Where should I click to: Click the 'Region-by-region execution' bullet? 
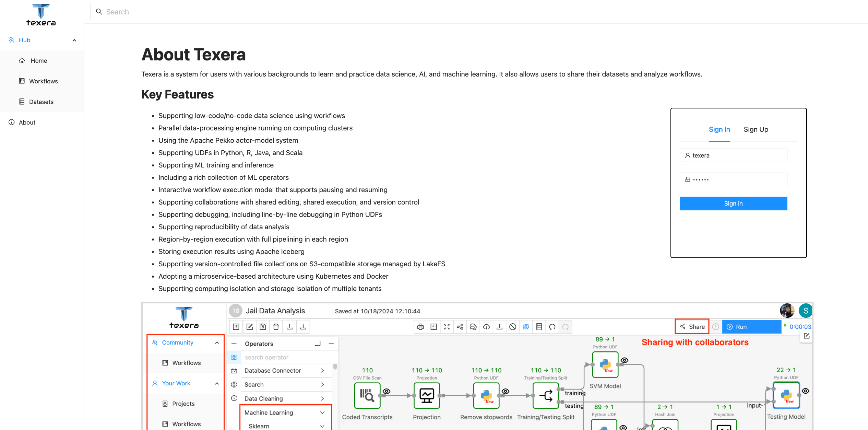pyautogui.click(x=253, y=239)
